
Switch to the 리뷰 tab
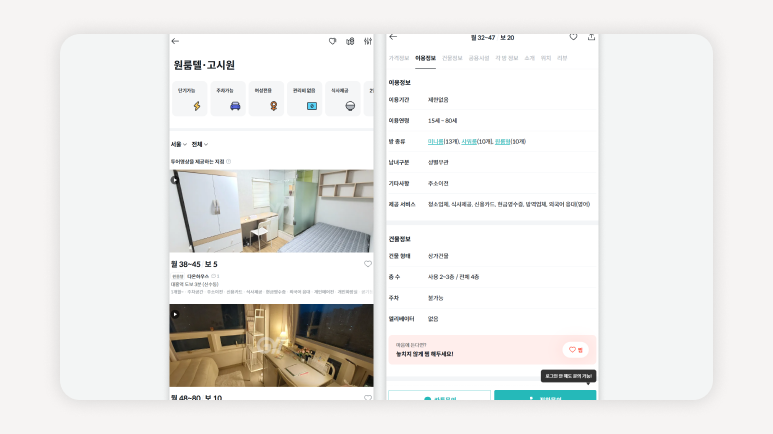(562, 58)
